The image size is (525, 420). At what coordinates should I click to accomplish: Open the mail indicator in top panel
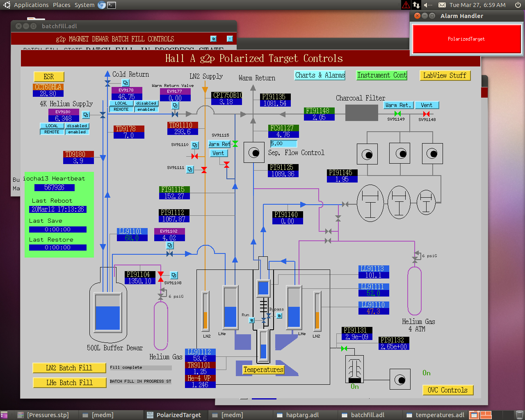click(x=442, y=5)
